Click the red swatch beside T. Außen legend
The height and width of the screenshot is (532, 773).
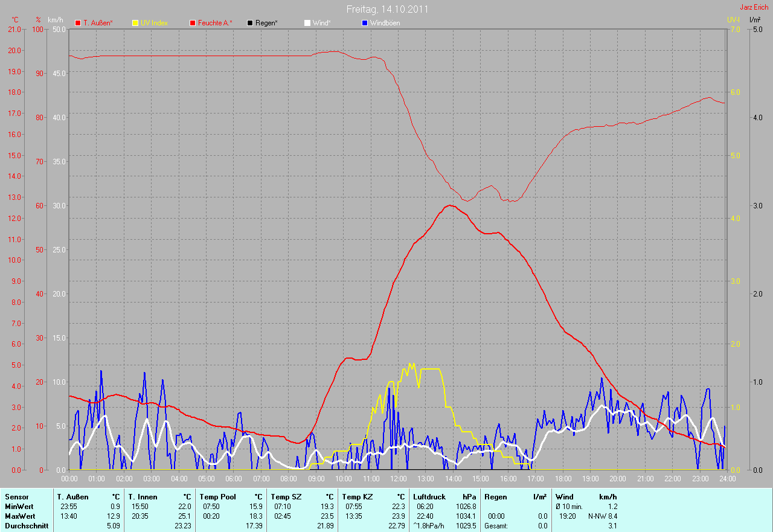point(78,23)
